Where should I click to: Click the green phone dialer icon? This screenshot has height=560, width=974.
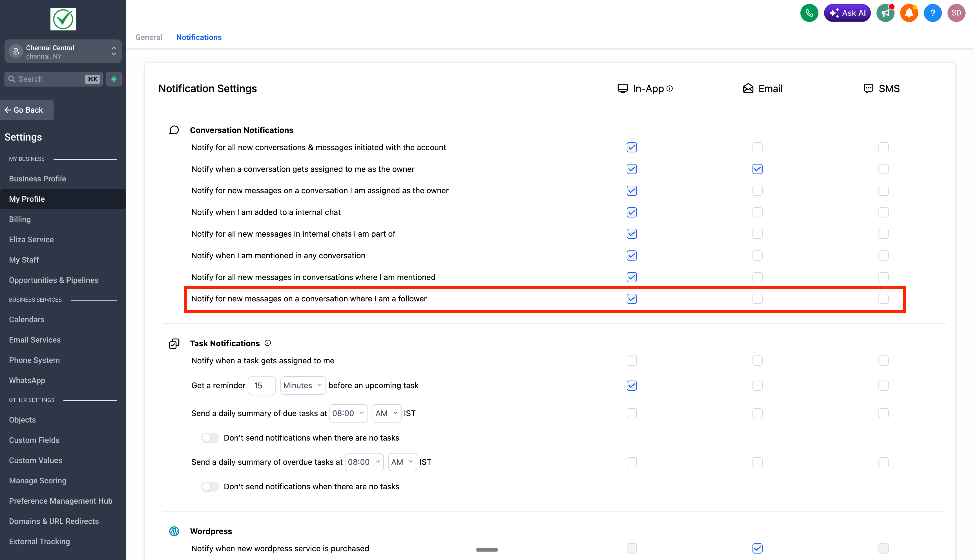click(809, 13)
